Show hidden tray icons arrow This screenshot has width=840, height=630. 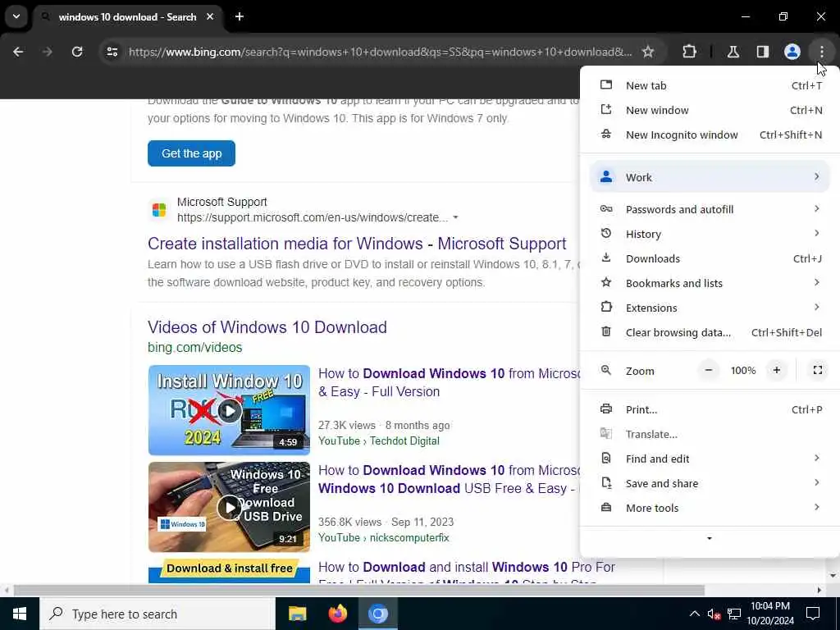pos(694,614)
